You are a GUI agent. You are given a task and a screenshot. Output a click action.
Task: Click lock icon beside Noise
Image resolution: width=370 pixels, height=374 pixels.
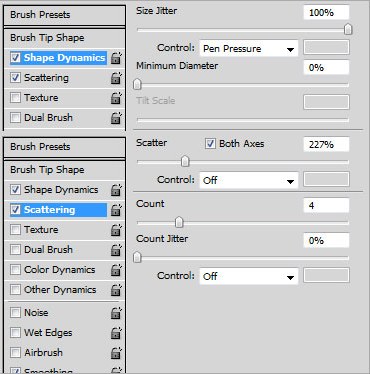[x=116, y=313]
